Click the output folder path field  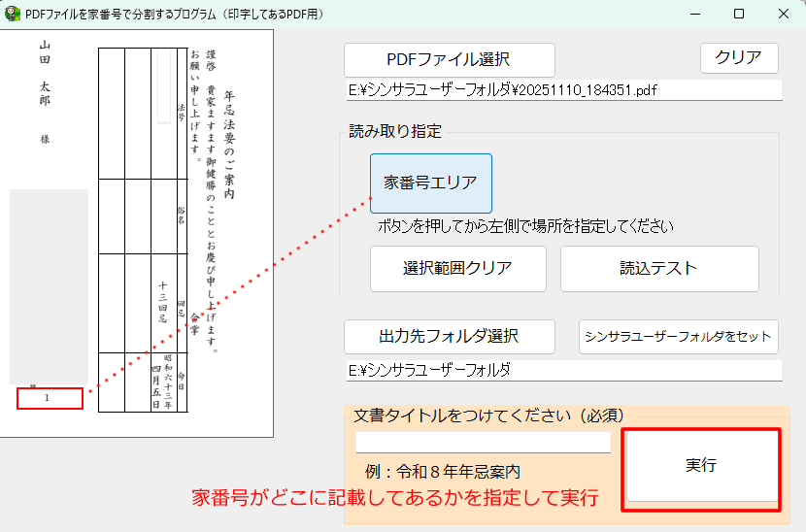pyautogui.click(x=563, y=371)
